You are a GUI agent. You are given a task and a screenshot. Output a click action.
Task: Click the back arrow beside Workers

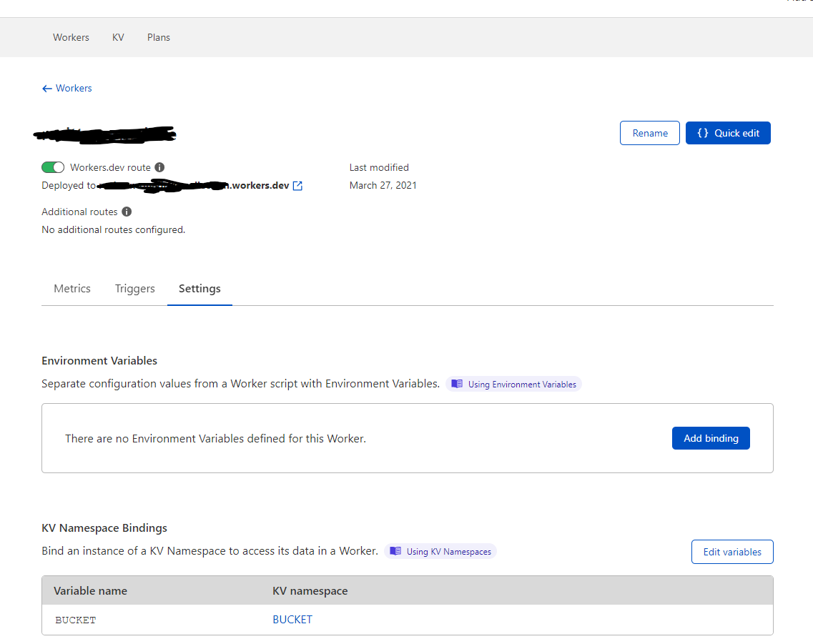pos(45,88)
